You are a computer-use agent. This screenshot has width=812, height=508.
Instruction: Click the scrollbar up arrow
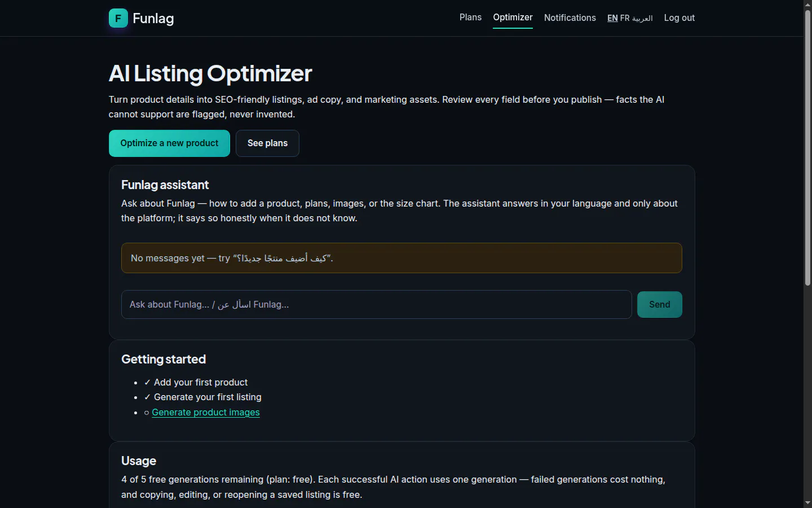[807, 4]
